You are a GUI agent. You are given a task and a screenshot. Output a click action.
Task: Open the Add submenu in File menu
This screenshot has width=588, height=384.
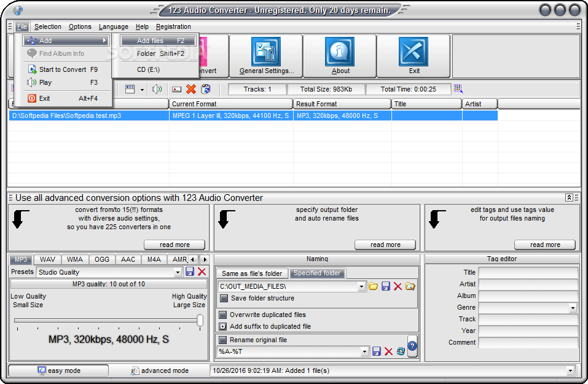coord(66,41)
